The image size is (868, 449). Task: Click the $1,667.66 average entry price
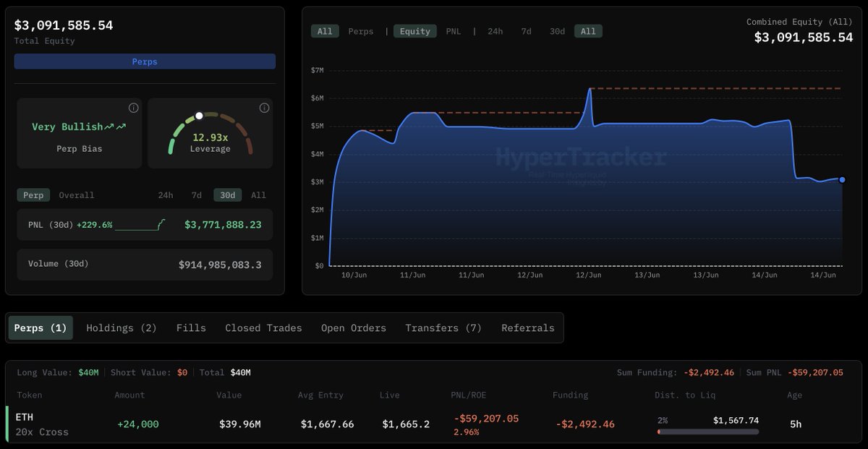(x=327, y=424)
